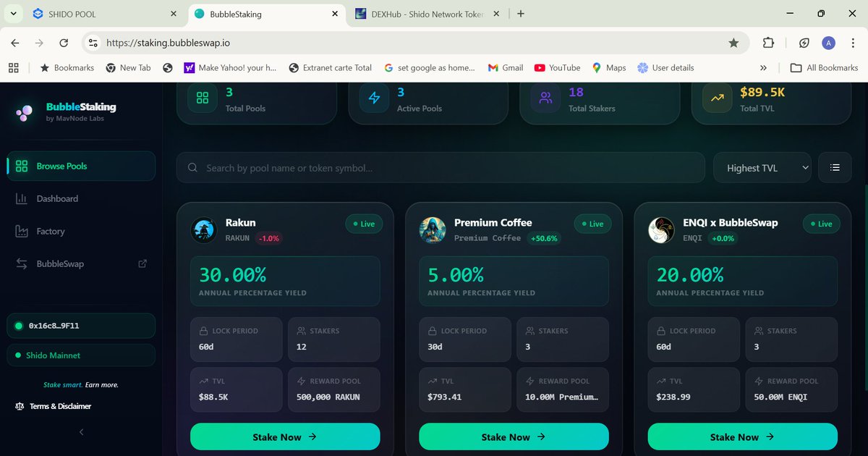The image size is (868, 456).
Task: Click the Live badge on ENQI card
Action: (x=821, y=224)
